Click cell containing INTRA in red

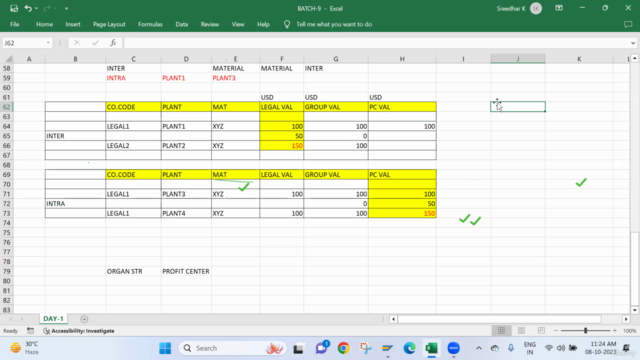(133, 78)
